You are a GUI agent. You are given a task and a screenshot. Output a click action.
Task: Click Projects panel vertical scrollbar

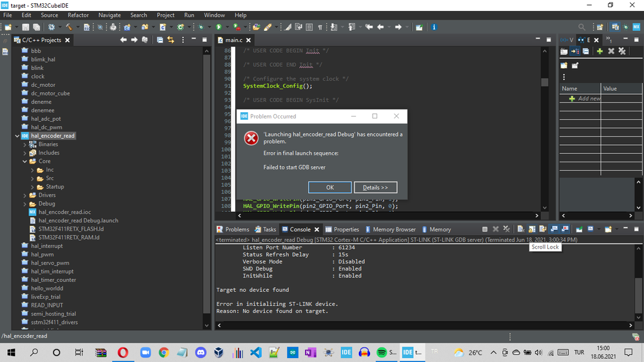(x=206, y=185)
